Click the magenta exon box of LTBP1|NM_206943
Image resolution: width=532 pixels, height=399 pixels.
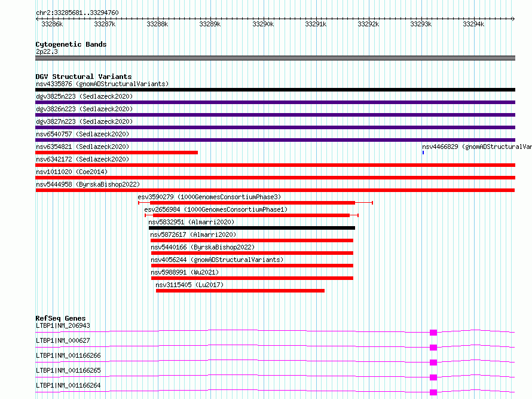433,333
